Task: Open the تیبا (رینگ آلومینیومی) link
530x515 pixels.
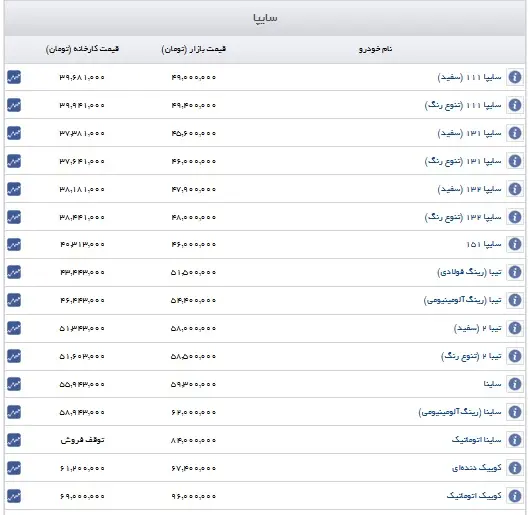Action: (x=462, y=300)
